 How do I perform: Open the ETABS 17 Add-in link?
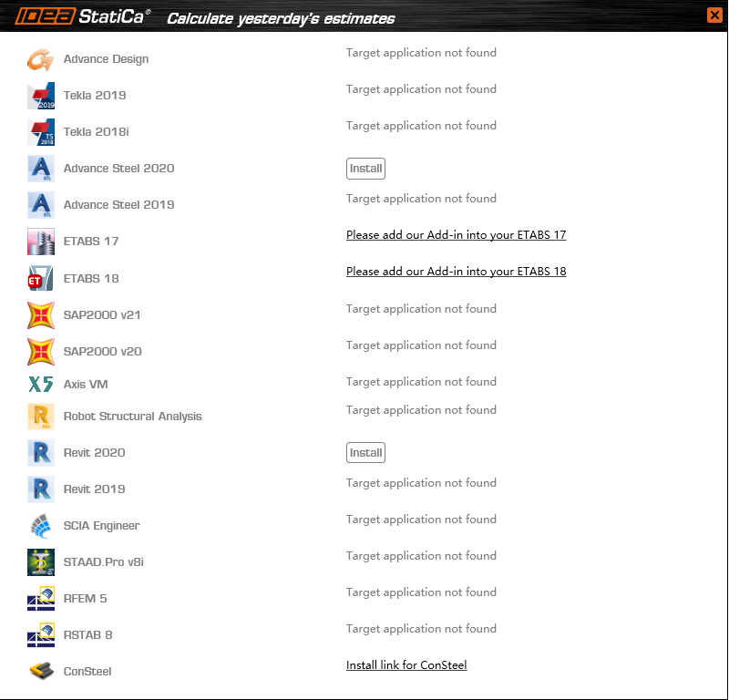click(x=457, y=235)
